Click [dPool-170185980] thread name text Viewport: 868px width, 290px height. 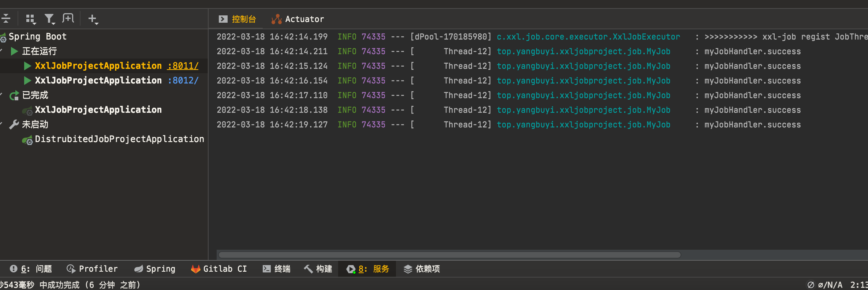[x=451, y=37]
